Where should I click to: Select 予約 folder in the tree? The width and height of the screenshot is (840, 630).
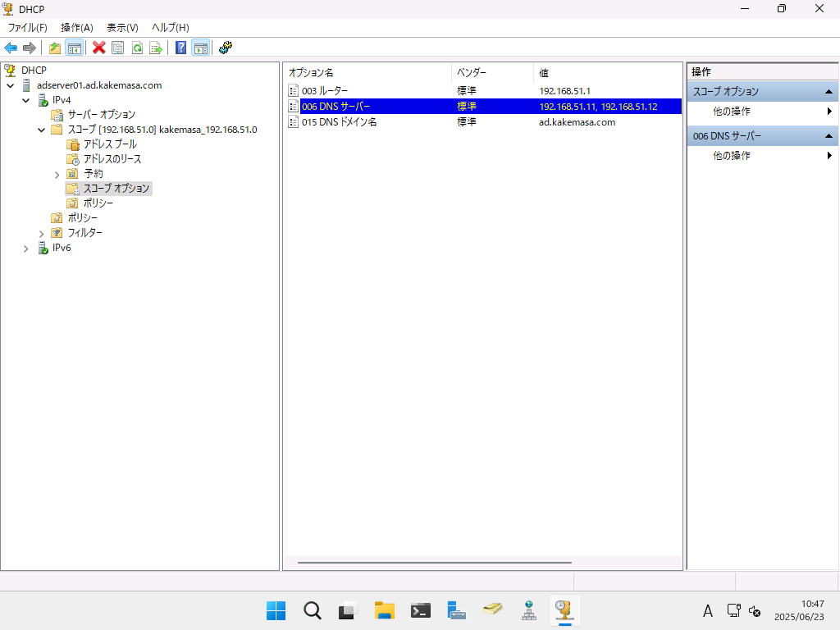pyautogui.click(x=94, y=174)
